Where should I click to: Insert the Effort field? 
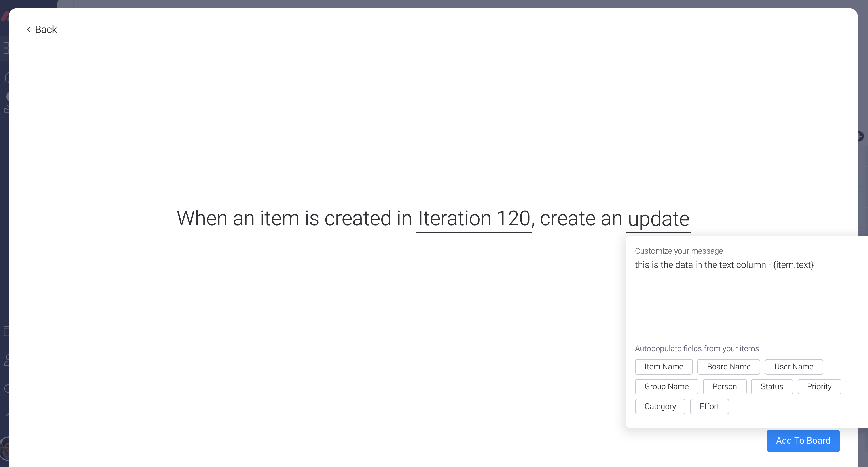coord(709,407)
